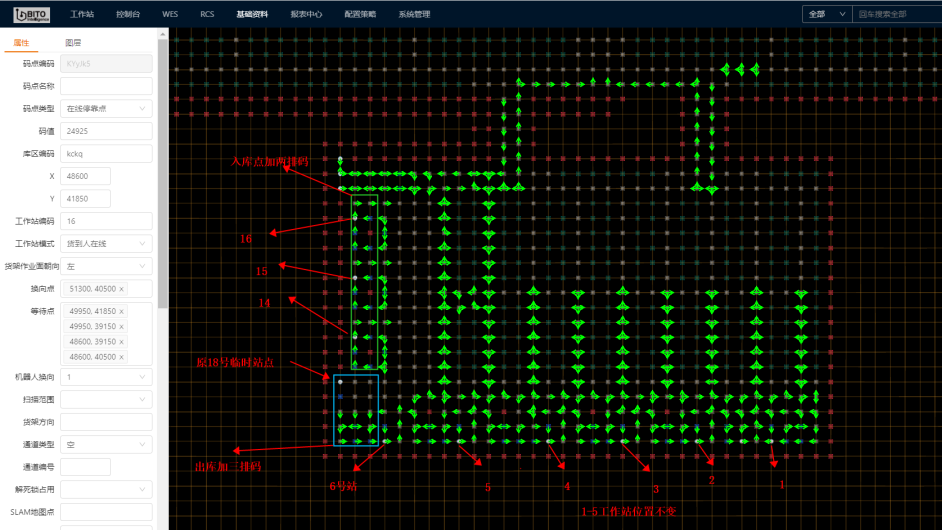The image size is (942, 530).
Task: Click the X coordinate field 48600
Action: pos(85,176)
